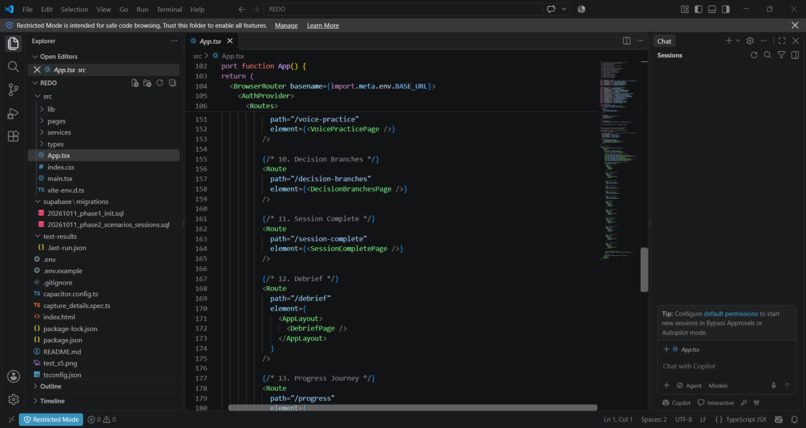
Task: Open the Source Control view
Action: tap(13, 89)
